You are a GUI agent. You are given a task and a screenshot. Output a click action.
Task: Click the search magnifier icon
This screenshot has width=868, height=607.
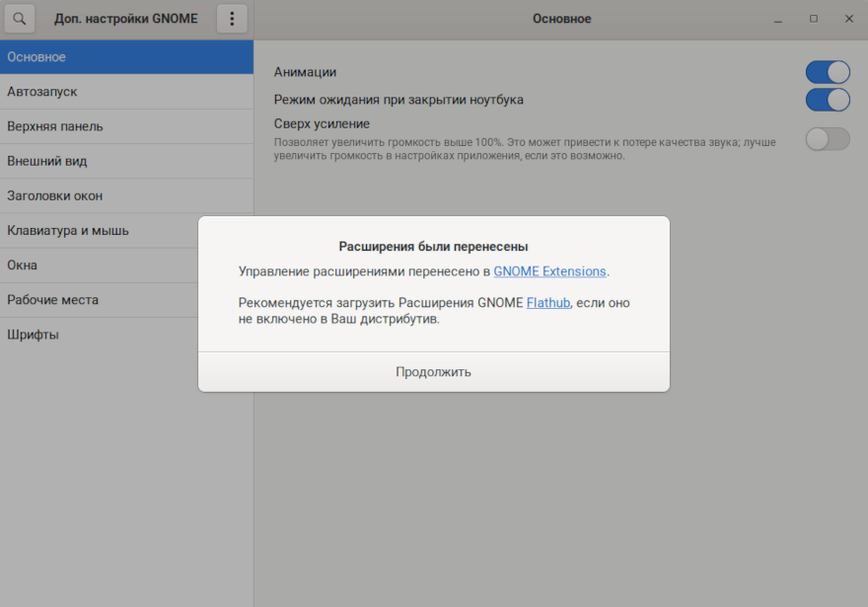20,19
